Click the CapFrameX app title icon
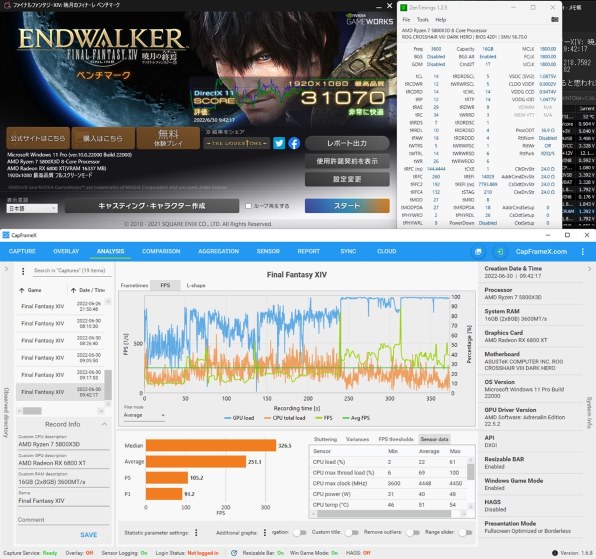Viewport: 596px width, 559px height. coord(6,235)
